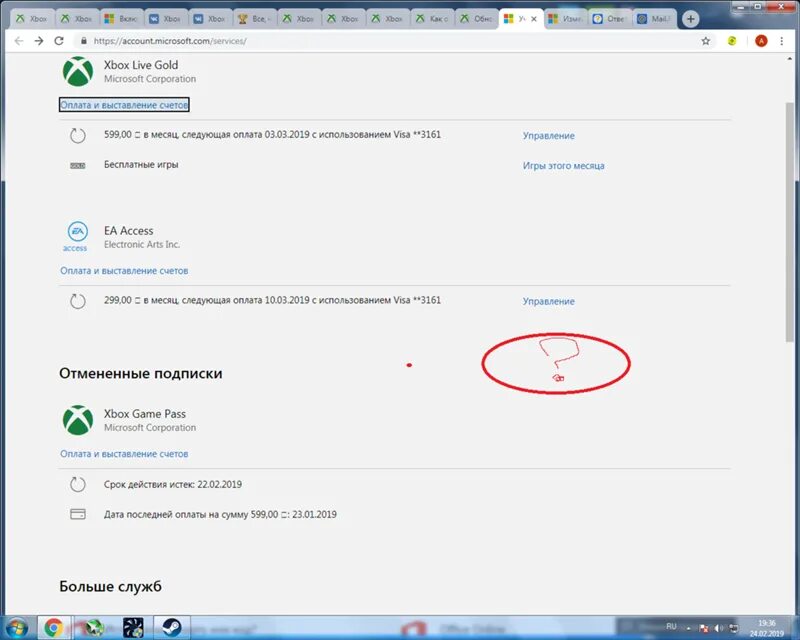Open the fan icon app in the taskbar
800x640 pixels.
click(x=133, y=628)
